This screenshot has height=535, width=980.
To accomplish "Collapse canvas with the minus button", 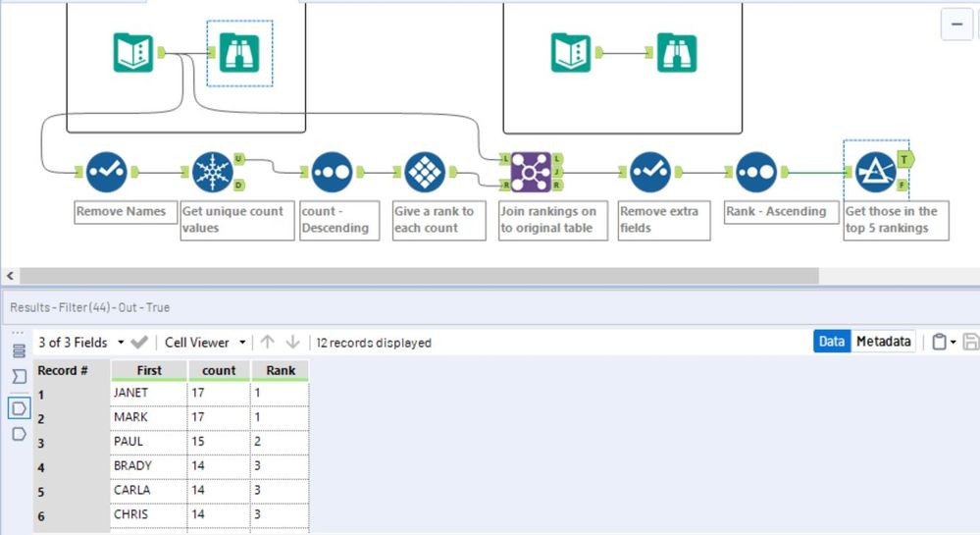I will click(956, 25).
